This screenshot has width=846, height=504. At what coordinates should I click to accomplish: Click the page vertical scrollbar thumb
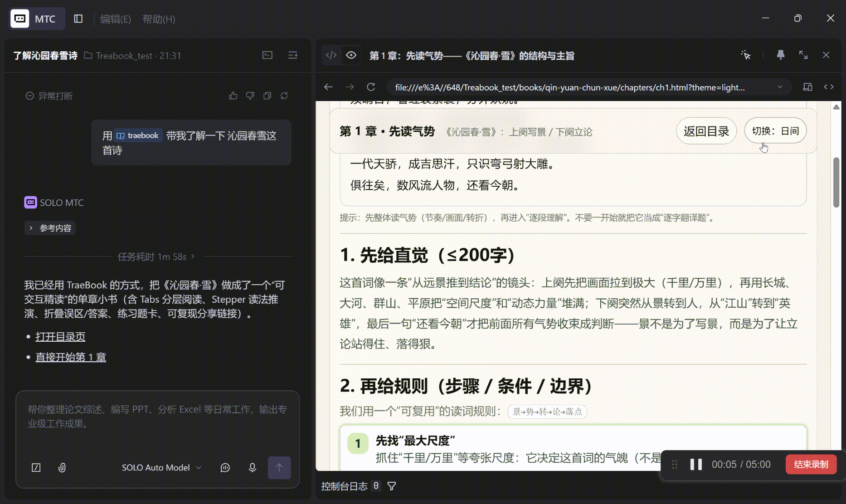836,182
